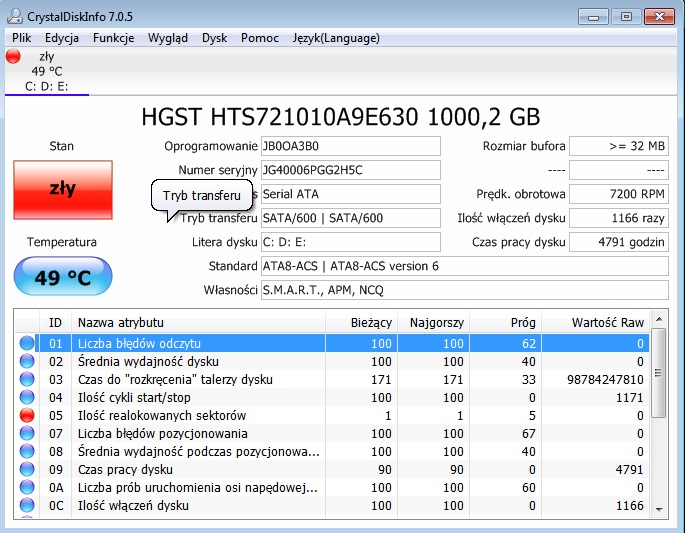Open the Wygląd menu

[x=168, y=38]
